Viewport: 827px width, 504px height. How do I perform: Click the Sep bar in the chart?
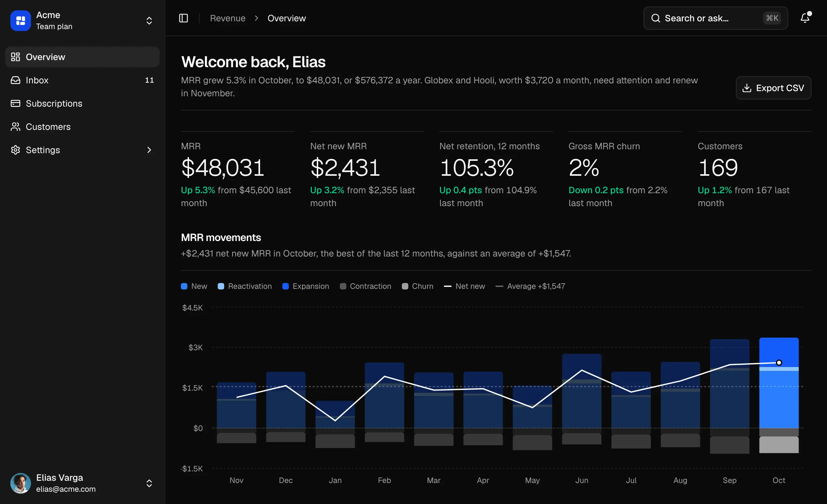click(x=730, y=396)
